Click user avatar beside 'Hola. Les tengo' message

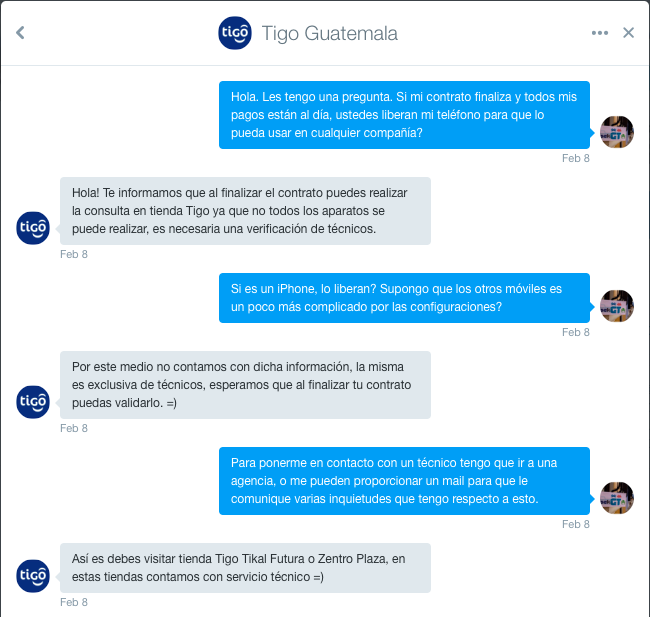617,132
